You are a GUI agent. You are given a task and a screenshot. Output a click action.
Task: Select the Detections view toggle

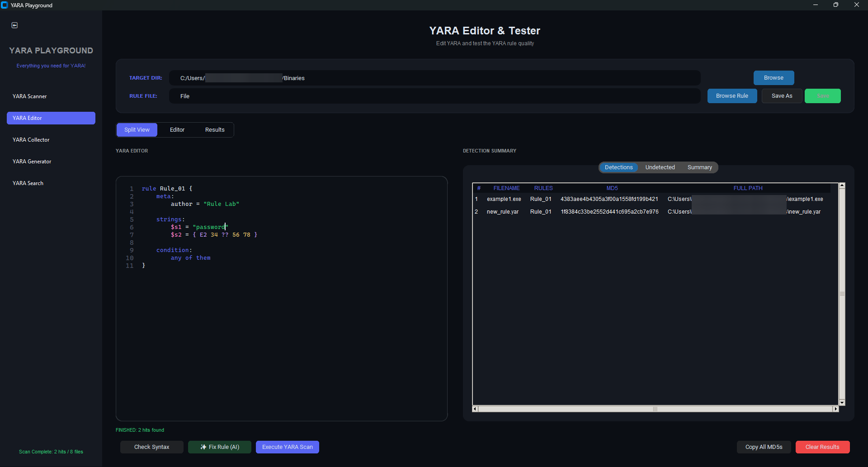[618, 167]
